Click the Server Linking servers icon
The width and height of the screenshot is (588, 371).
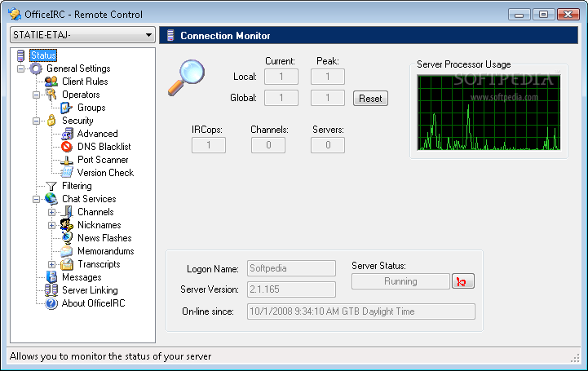(51, 290)
